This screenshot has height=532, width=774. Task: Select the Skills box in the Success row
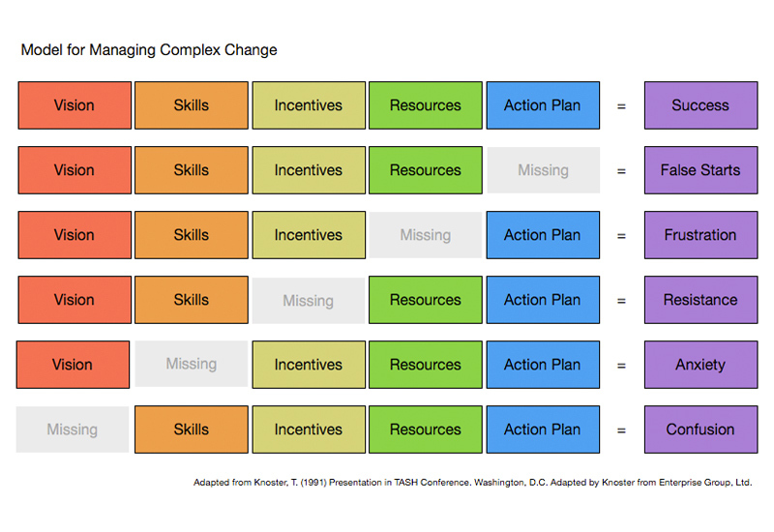coord(191,105)
